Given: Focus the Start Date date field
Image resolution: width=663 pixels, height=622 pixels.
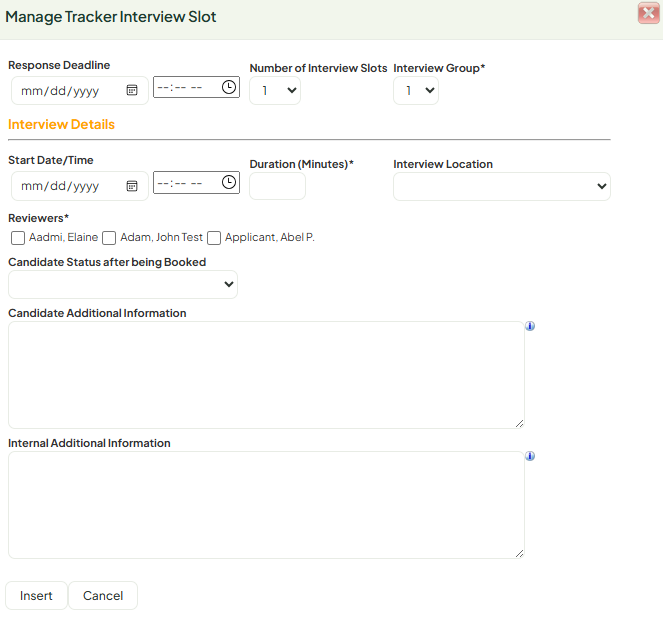Looking at the screenshot, I should 79,186.
